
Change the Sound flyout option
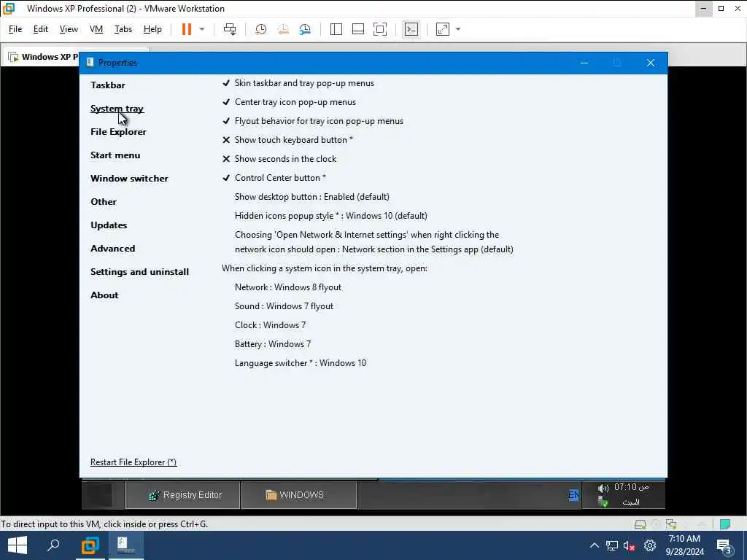tap(284, 306)
